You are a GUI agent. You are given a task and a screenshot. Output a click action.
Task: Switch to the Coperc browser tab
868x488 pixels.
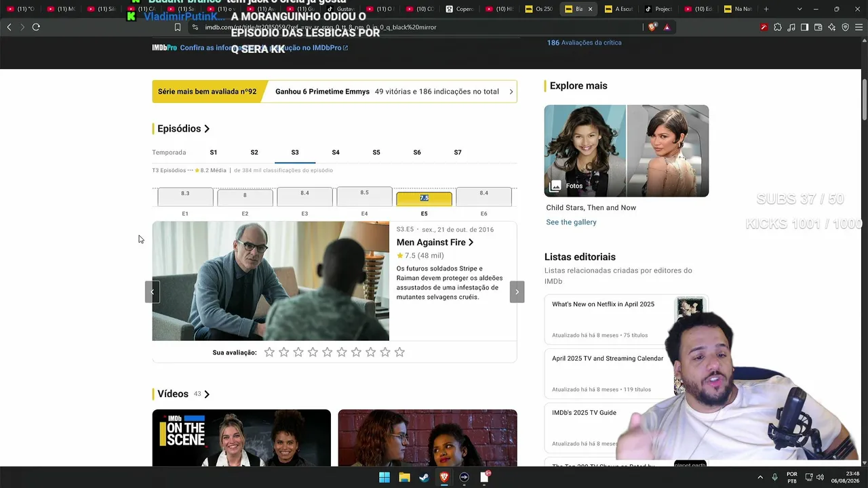[x=460, y=9]
